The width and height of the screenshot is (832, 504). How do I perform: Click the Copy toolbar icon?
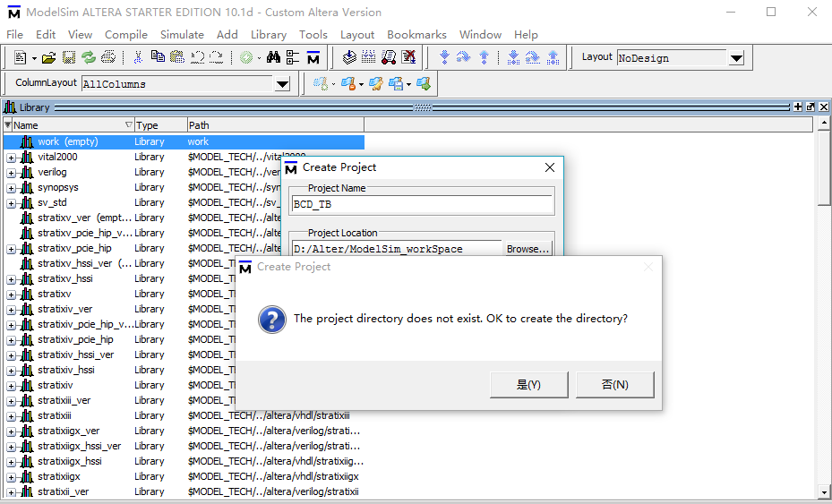(x=158, y=57)
